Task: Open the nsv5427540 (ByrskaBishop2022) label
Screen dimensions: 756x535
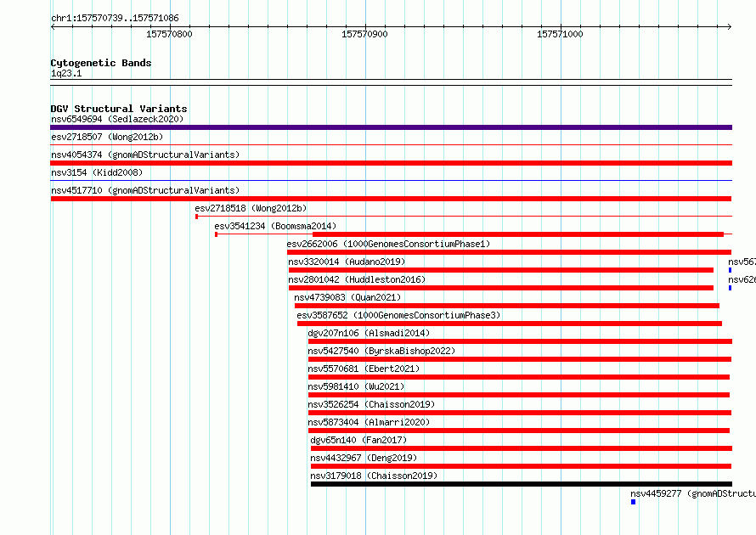Action: tap(381, 351)
